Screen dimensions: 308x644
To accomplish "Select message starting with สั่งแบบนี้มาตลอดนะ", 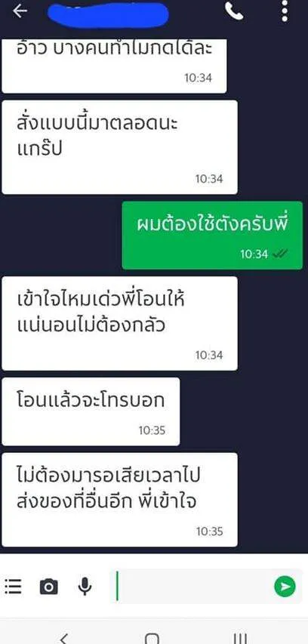I will pos(119,147).
